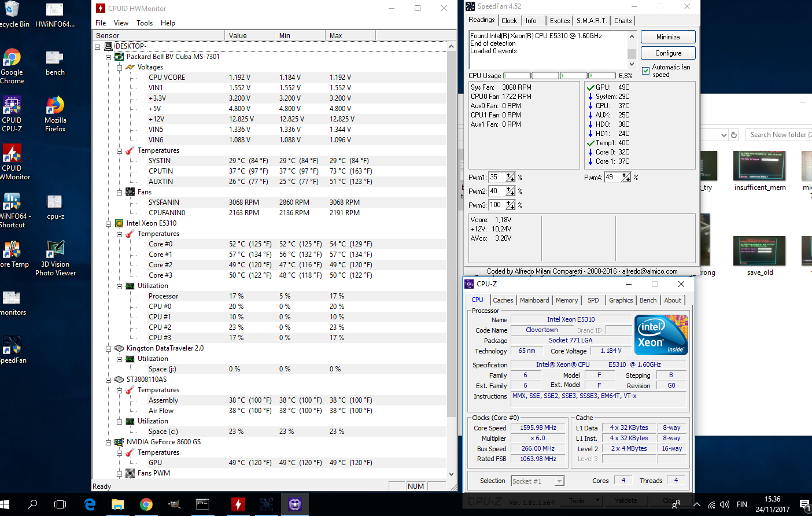Switch to HWMonitor red taskbar icon
Screen dimensions: 812x516
238,504
